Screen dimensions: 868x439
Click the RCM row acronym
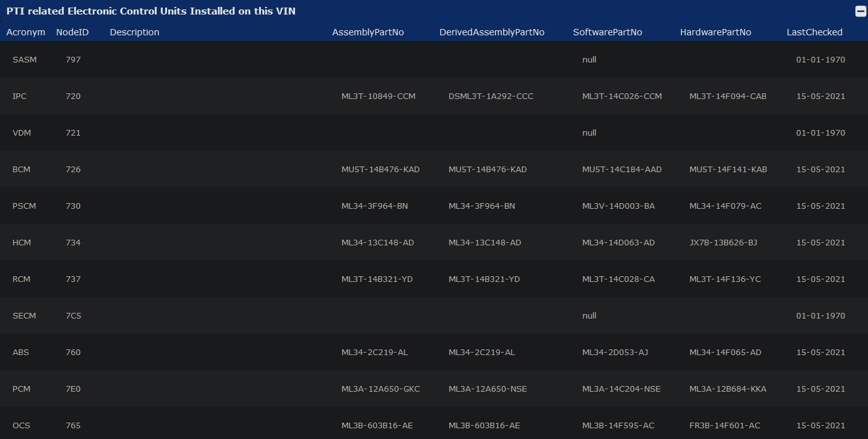[21, 279]
